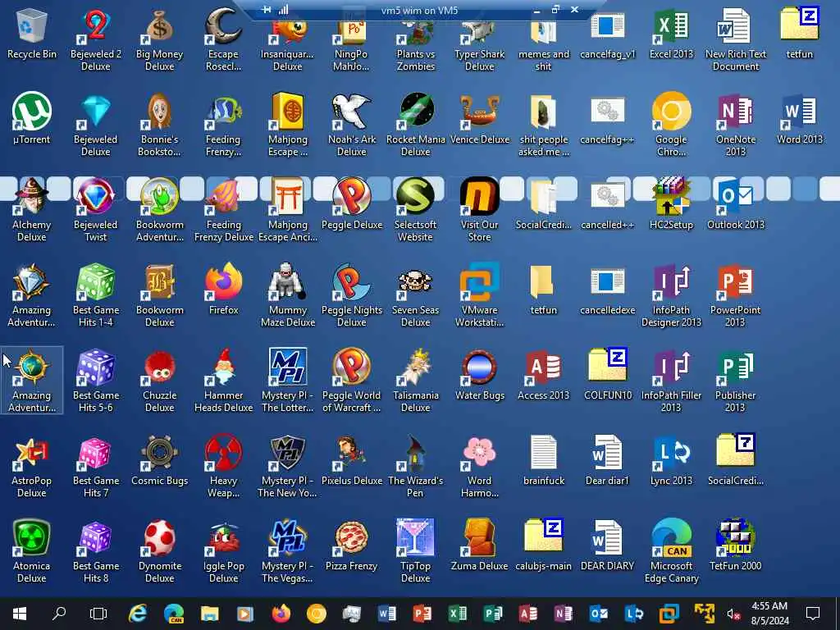The height and width of the screenshot is (630, 840).
Task: Select New Rich Text Document file
Action: click(736, 39)
